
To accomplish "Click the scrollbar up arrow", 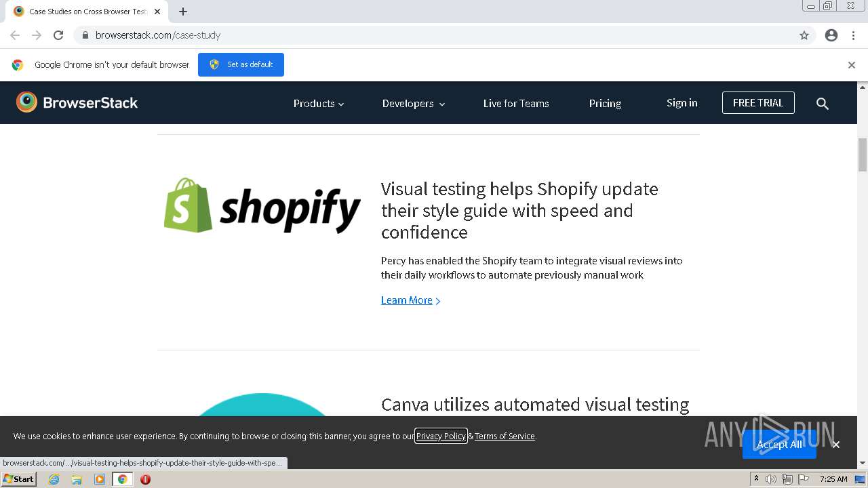I will tap(863, 87).
